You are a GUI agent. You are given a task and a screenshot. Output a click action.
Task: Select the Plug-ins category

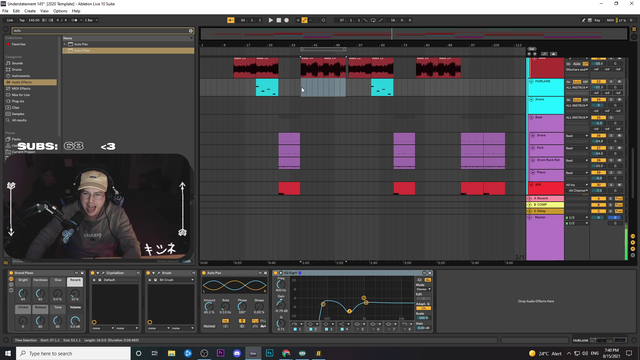tap(18, 101)
